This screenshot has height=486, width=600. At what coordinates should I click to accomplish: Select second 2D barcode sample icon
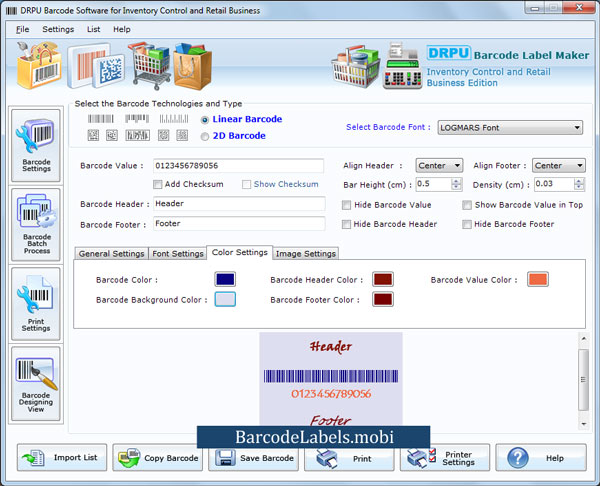pos(112,135)
